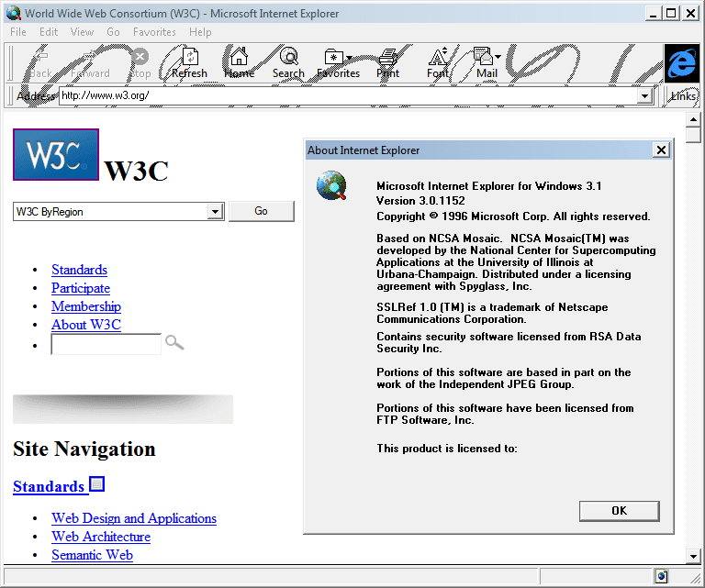Open the Membership link
The image size is (705, 588).
86,306
